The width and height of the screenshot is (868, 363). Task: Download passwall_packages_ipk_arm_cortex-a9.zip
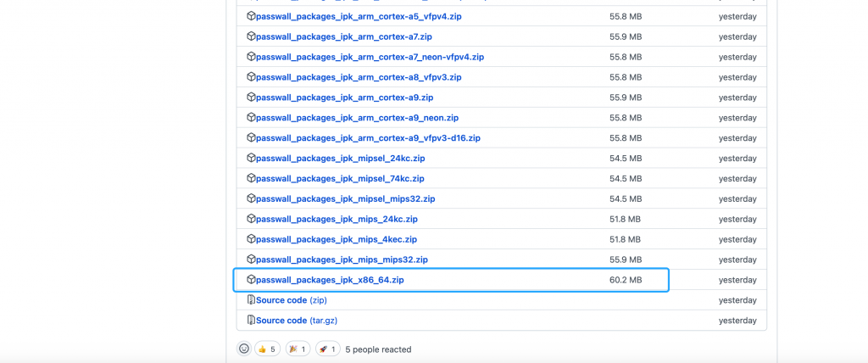(x=344, y=98)
